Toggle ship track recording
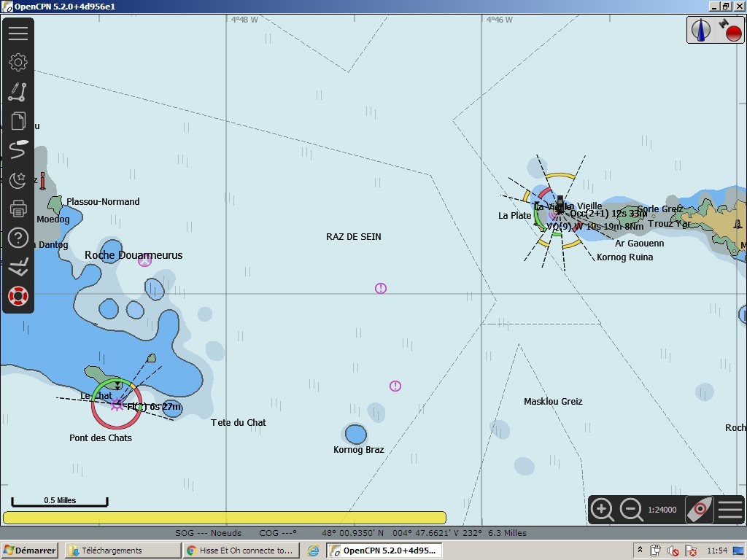 point(18,150)
